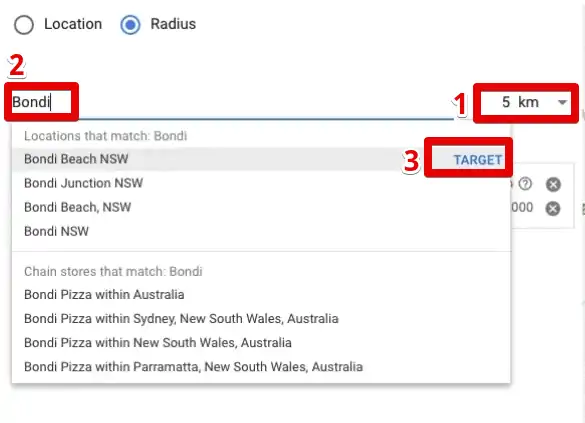Image resolution: width=585 pixels, height=423 pixels.
Task: Select the Location radio button
Action: [24, 25]
